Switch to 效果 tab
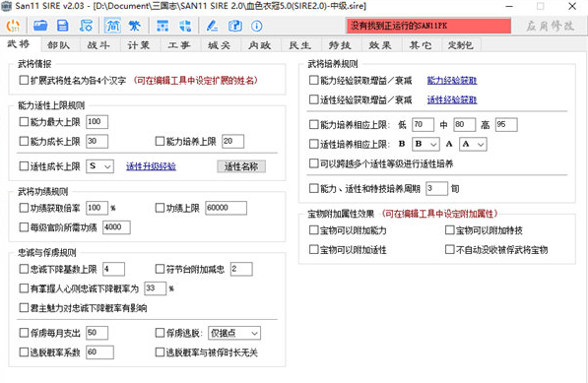588x383 pixels. coord(380,45)
